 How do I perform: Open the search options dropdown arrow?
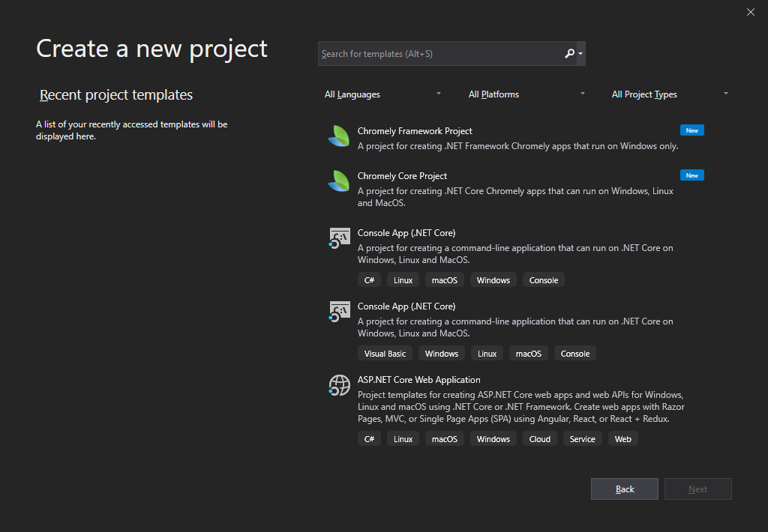[x=580, y=53]
